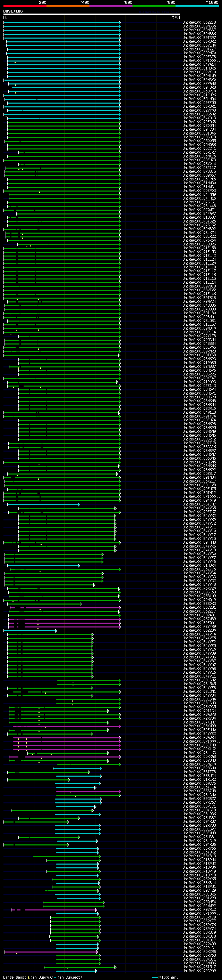The height and width of the screenshot is (980, 222).
Task: Select hit UniRef100_C0Z3T8
Action: [x=199, y=57]
